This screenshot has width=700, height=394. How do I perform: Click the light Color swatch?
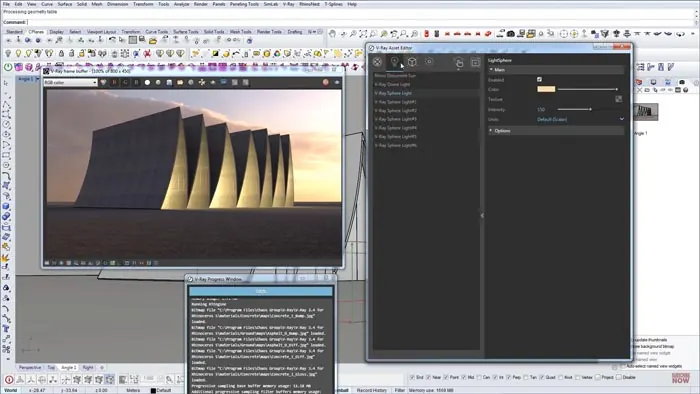[546, 89]
